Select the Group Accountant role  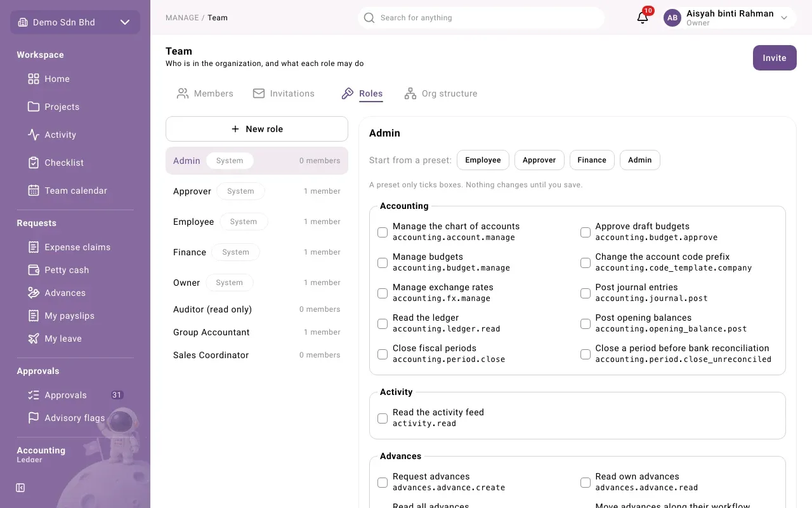tap(257, 332)
